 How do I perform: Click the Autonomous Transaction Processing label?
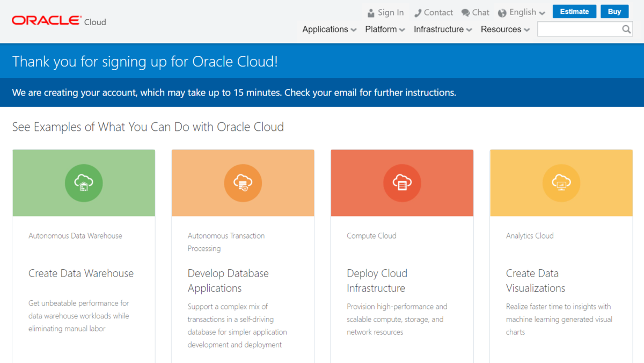point(226,242)
